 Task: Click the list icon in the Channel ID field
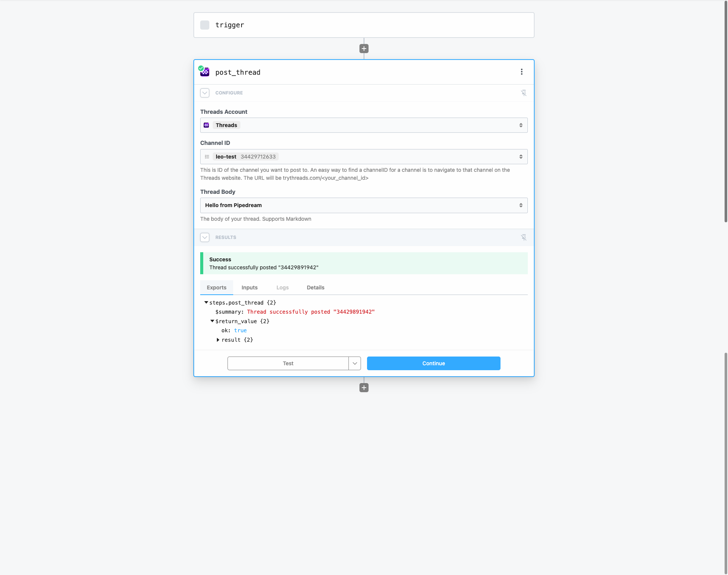[x=207, y=157]
